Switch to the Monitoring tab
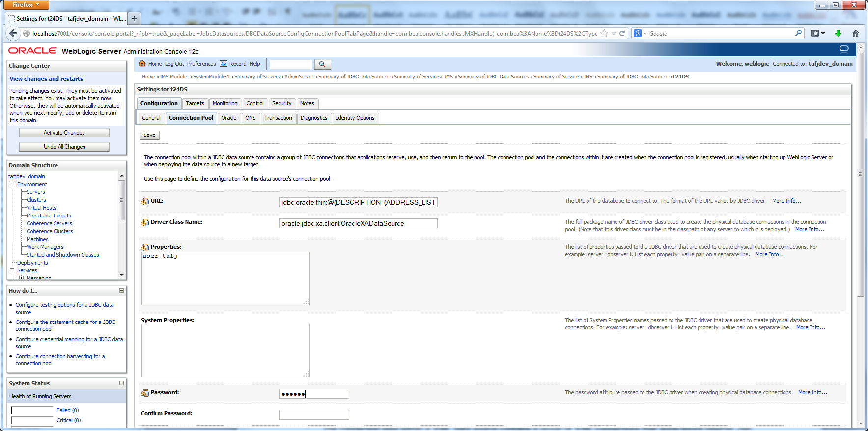 click(225, 103)
